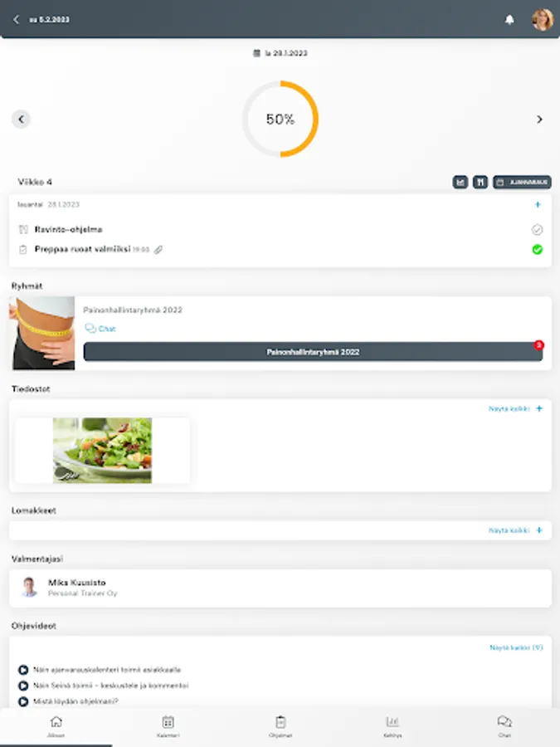Open the salad image file thumbnail
The width and height of the screenshot is (560, 747).
pos(102,451)
